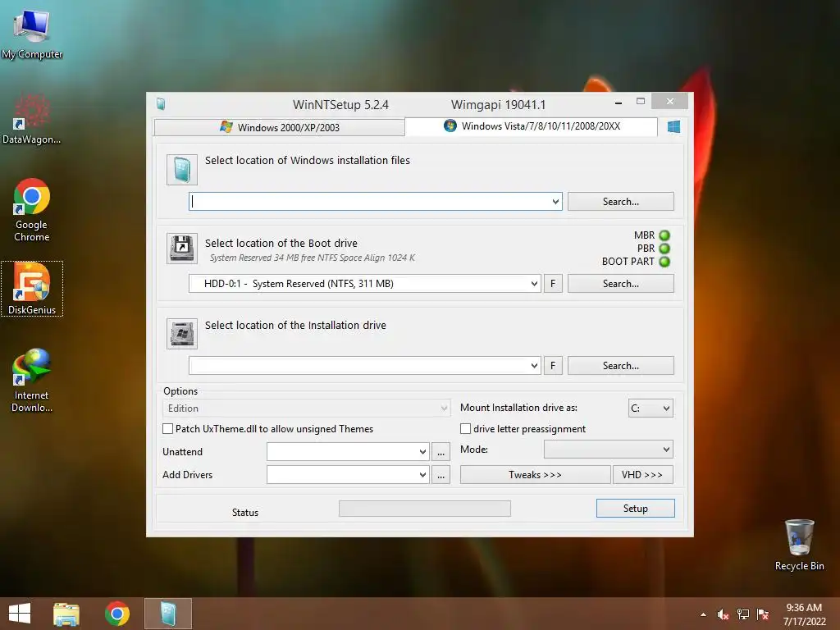The width and height of the screenshot is (840, 630).
Task: Open the Unattend dropdown
Action: 348,452
